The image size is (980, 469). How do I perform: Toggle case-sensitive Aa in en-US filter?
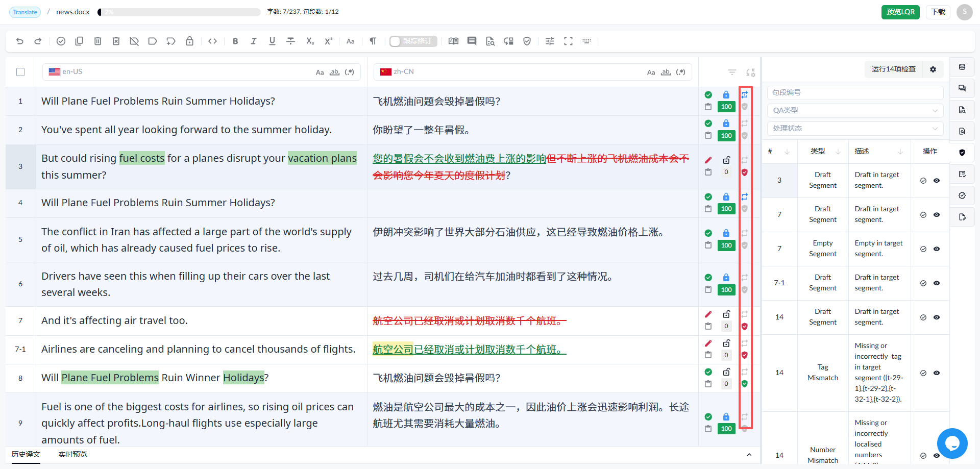[x=320, y=72]
